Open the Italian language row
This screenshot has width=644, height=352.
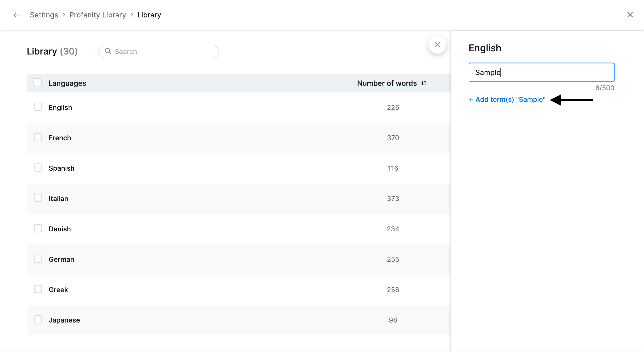(x=58, y=199)
